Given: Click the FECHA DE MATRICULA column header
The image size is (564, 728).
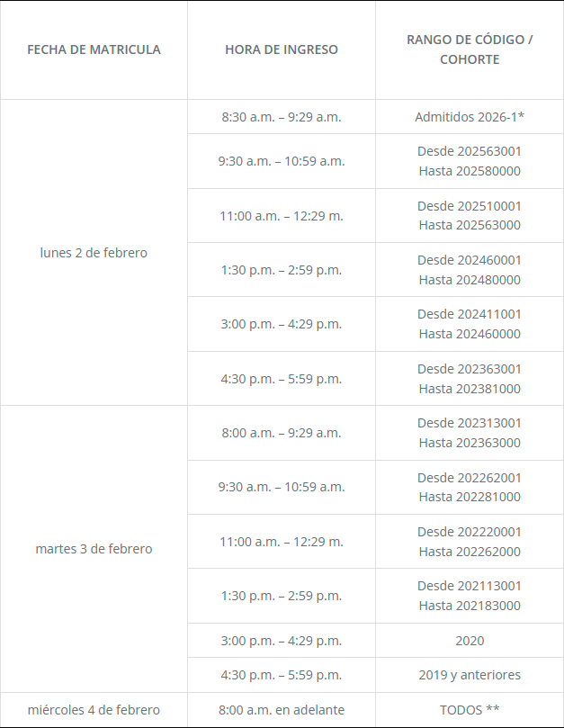Looking at the screenshot, I should pos(94,49).
